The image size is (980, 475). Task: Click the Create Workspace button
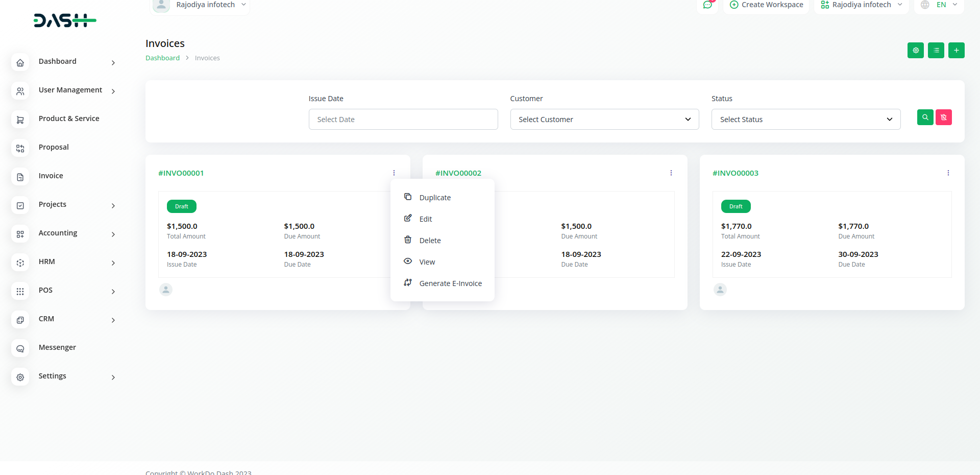[766, 5]
